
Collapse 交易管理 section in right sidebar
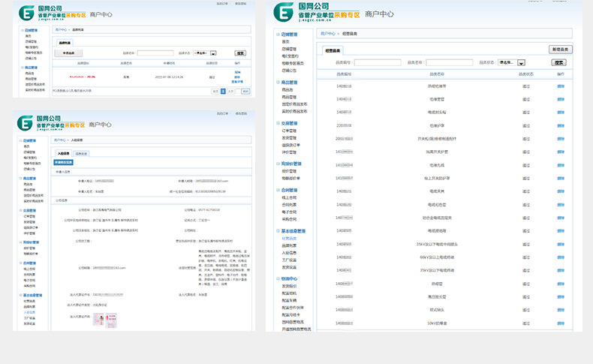click(x=278, y=122)
